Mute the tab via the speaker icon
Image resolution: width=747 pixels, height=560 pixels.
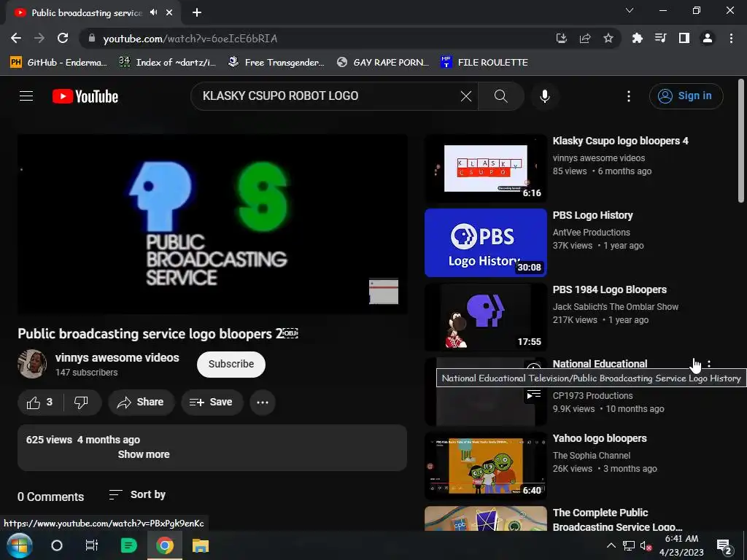[153, 12]
